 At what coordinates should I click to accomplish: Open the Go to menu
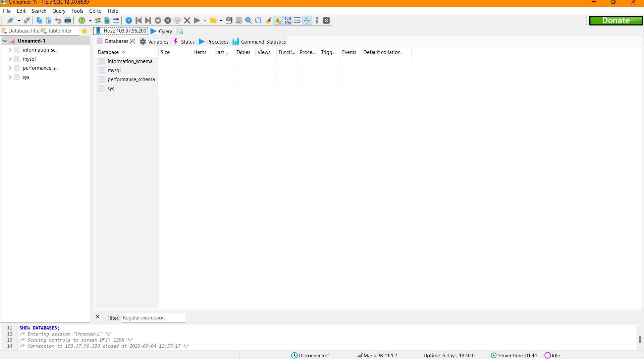[x=95, y=11]
